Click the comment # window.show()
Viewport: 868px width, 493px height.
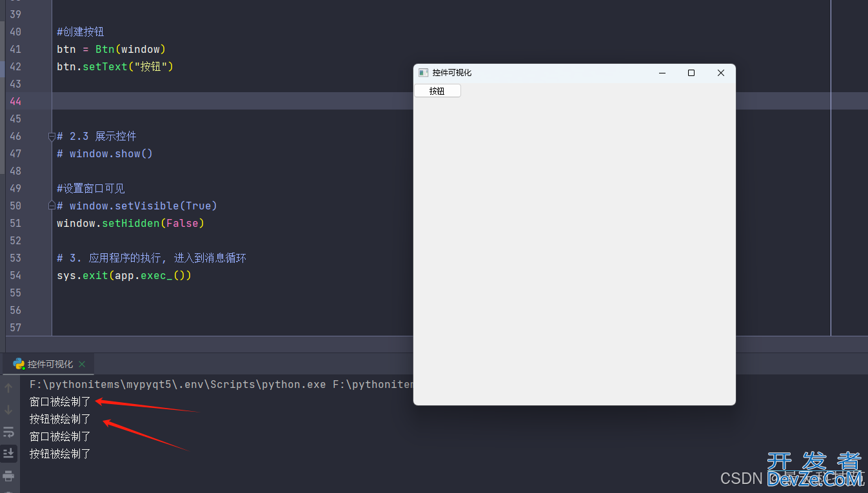pyautogui.click(x=104, y=153)
